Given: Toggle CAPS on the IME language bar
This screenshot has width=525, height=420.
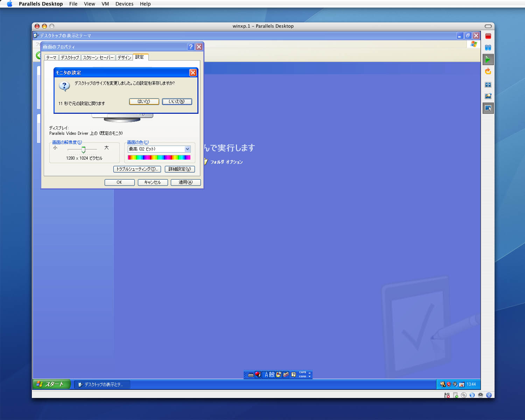Looking at the screenshot, I should click(302, 372).
